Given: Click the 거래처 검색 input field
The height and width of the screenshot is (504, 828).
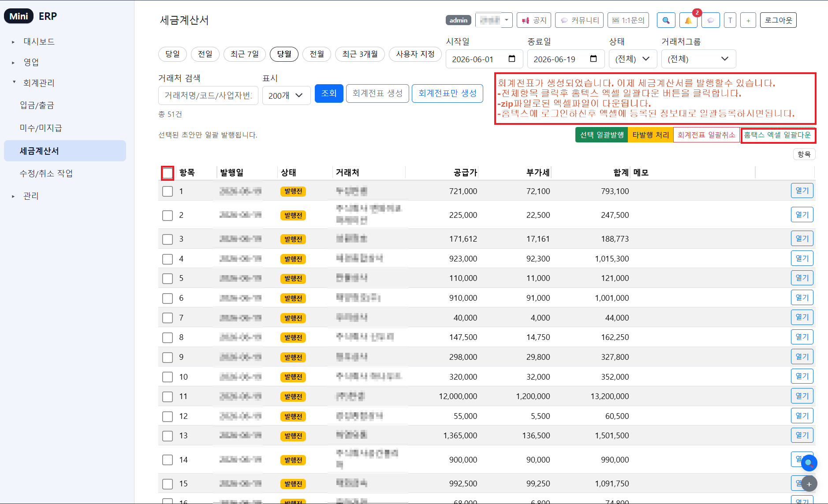Looking at the screenshot, I should (x=208, y=96).
